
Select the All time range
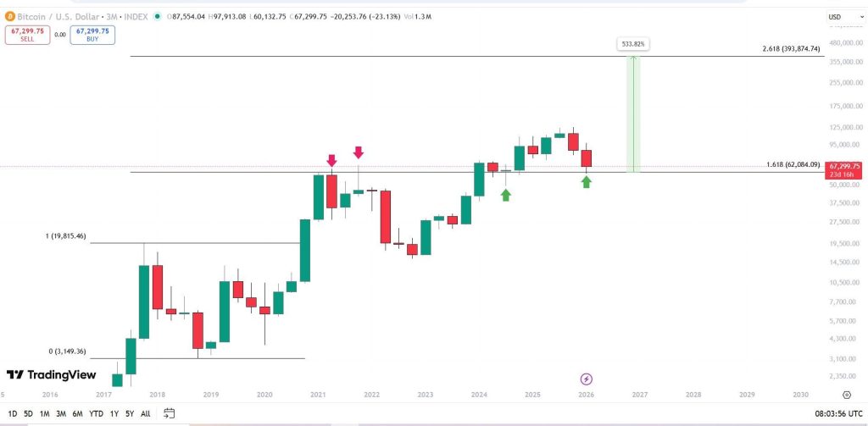pos(145,413)
